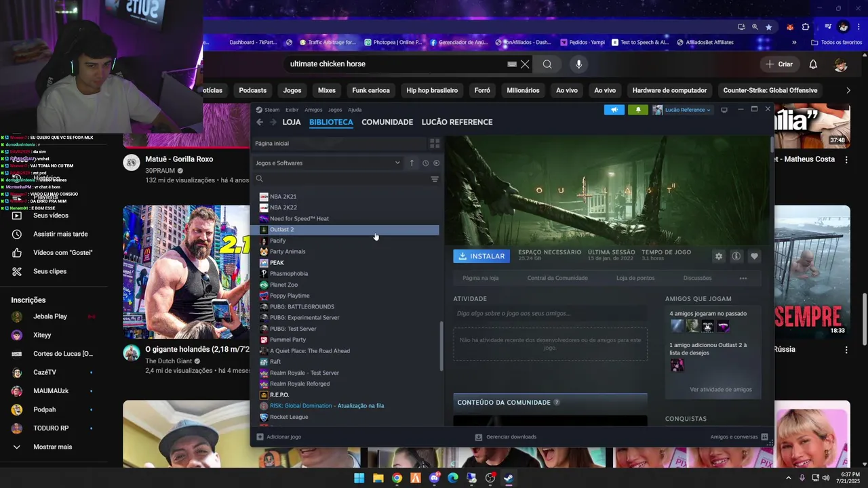Open more links ellipsis in game page
Image resolution: width=868 pixels, height=488 pixels.
(743, 278)
